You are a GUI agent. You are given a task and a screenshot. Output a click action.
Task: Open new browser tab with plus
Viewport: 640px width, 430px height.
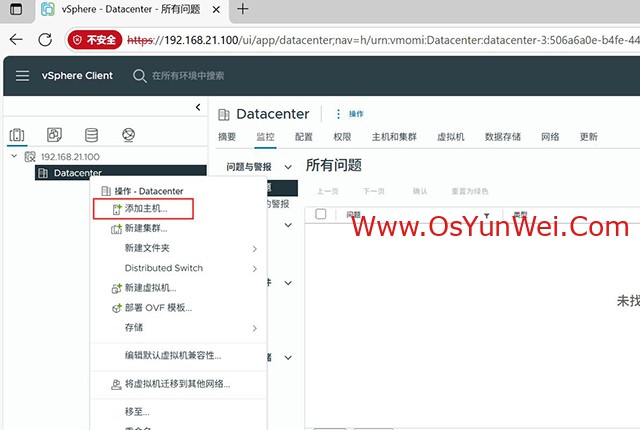[x=242, y=9]
